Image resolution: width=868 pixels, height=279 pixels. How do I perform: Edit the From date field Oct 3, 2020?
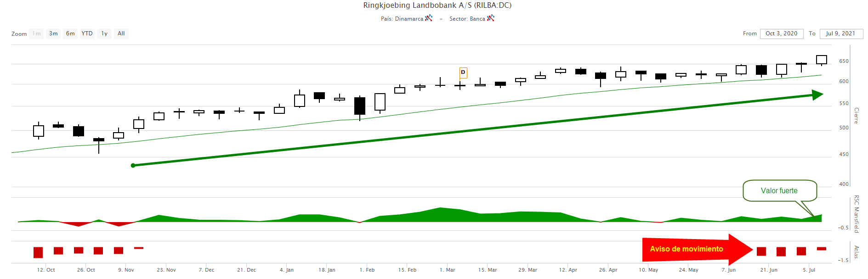pos(782,33)
